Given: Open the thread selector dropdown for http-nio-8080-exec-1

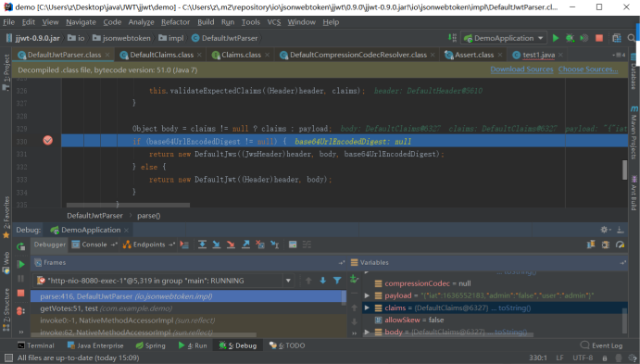Looking at the screenshot, I should click(x=288, y=281).
